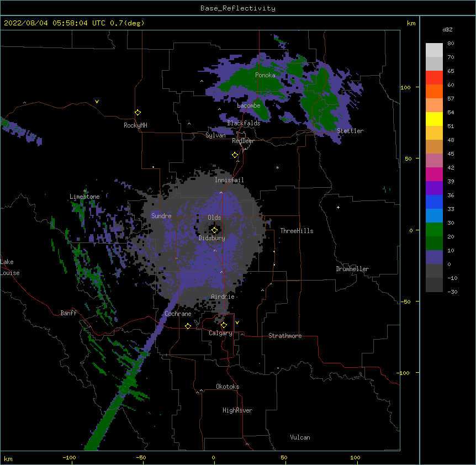
Task: Pick the light blue 30–33 dBZ legend swatch
Action: [x=434, y=216]
